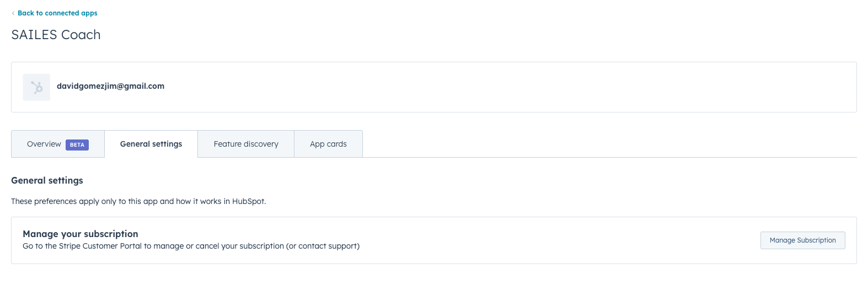Click the preferences description about HubSpot
Viewport: 868px width, 290px height.
point(138,201)
